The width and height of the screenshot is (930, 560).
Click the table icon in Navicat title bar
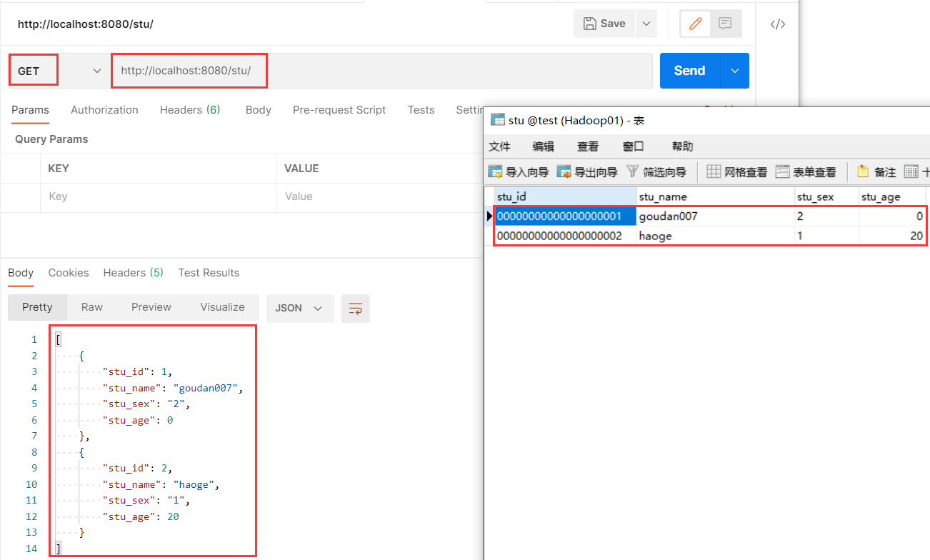[497, 121]
